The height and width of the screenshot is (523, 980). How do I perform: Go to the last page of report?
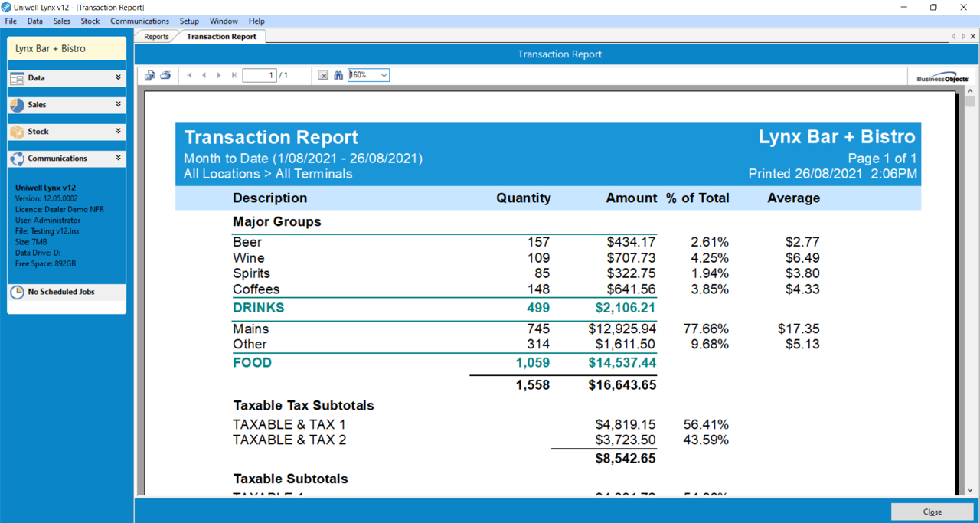point(234,75)
